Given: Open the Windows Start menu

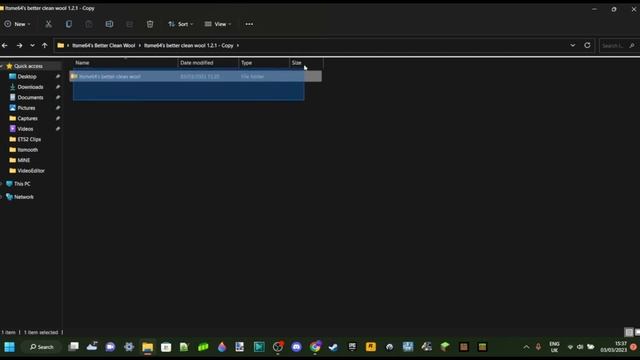Looking at the screenshot, I should tap(9, 347).
